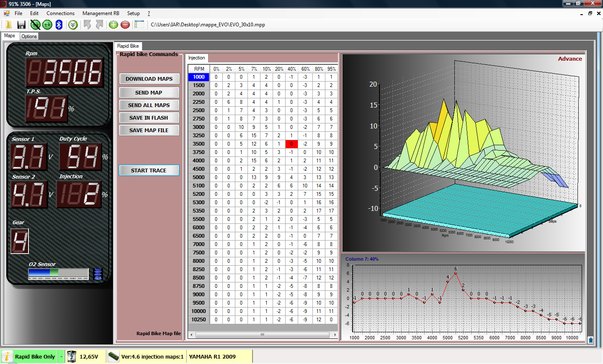Click the battery voltage status icon
Image resolution: width=603 pixels, height=364 pixels.
point(72,356)
